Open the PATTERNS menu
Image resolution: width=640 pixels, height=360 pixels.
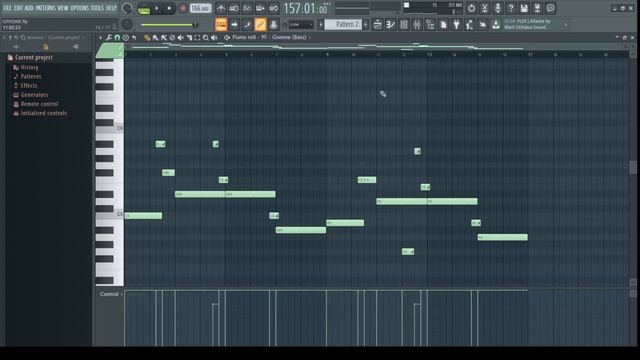(45, 8)
